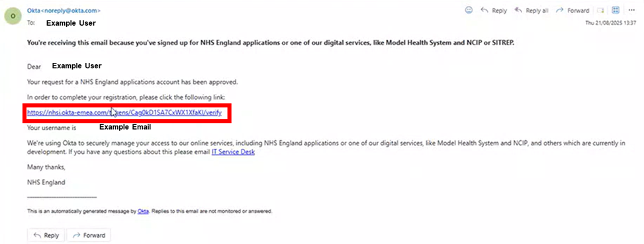Open the Okta link in the footer
644x244 pixels.
(143, 211)
